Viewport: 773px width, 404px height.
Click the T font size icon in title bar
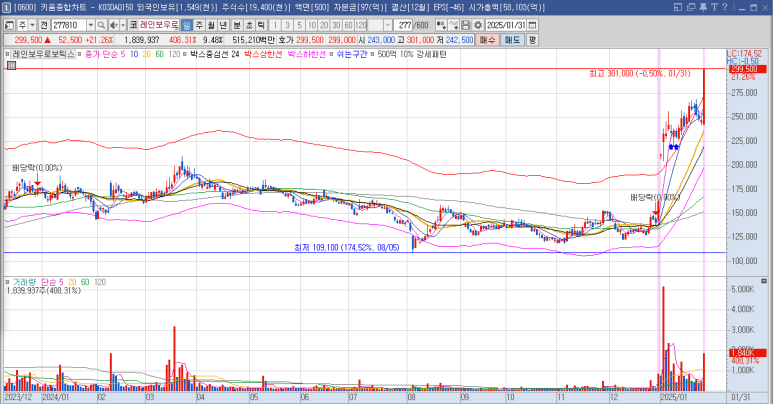pos(714,7)
